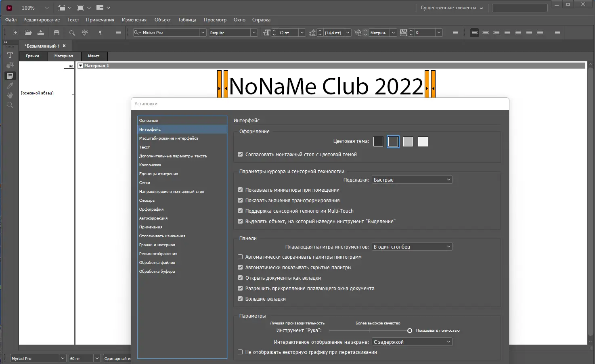Viewport: 595px width, 364px height.
Task: Open the menu after the alignment icons
Action: click(557, 32)
